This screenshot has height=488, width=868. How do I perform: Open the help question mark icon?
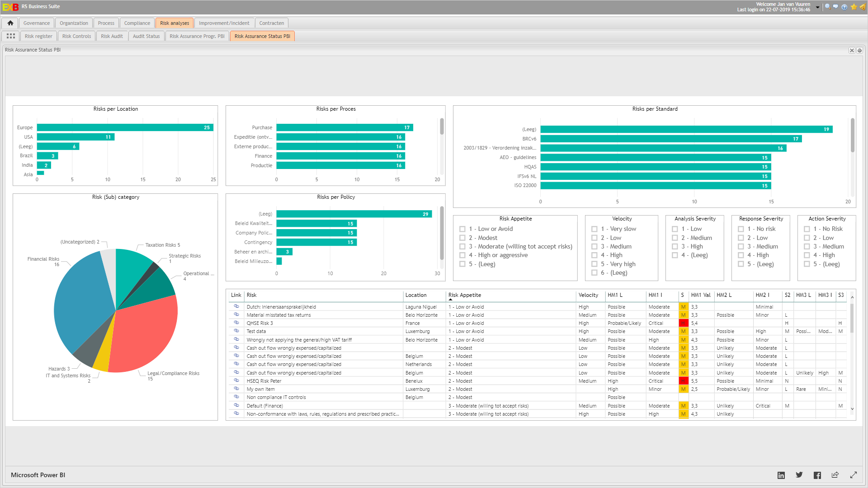[844, 6]
